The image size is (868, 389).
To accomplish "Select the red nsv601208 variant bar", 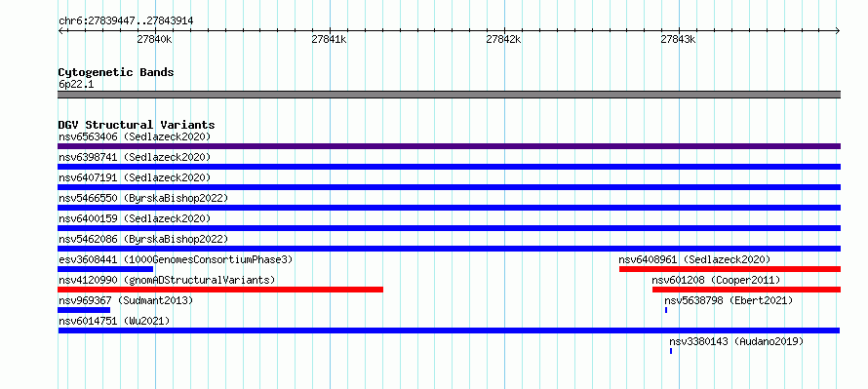I will 746,290.
